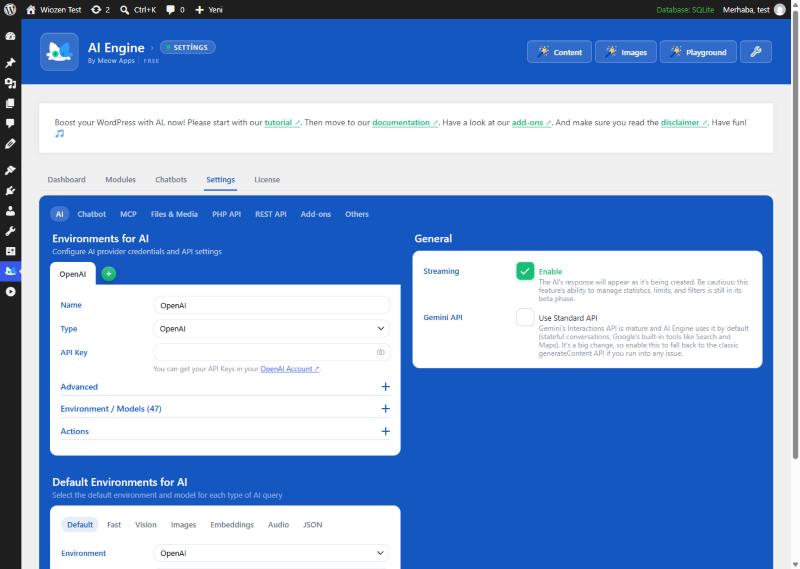
Task: Open the PHP API sub-tab
Action: point(227,214)
